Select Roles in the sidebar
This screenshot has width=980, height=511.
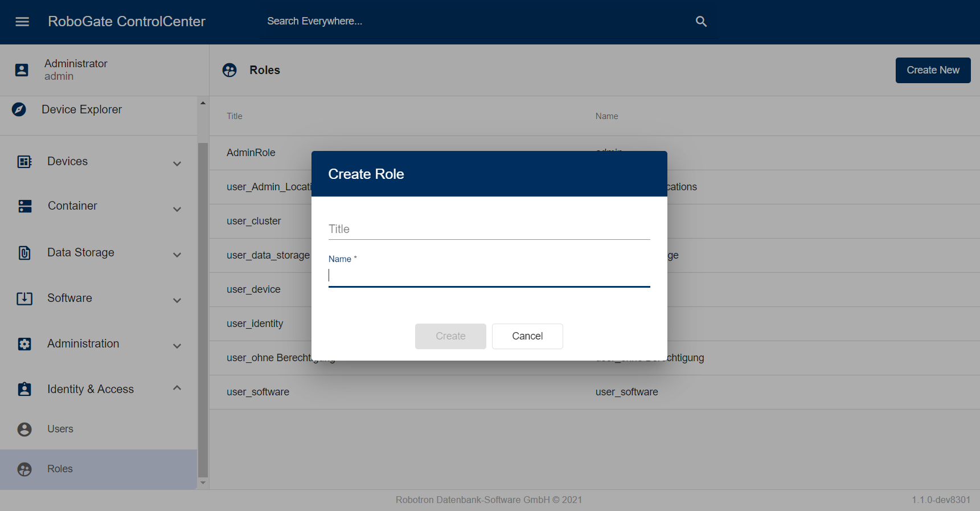pos(99,469)
